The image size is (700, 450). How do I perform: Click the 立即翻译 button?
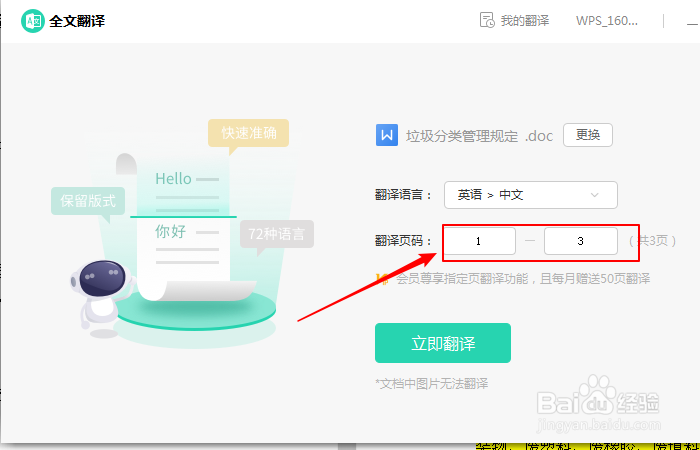tap(443, 343)
